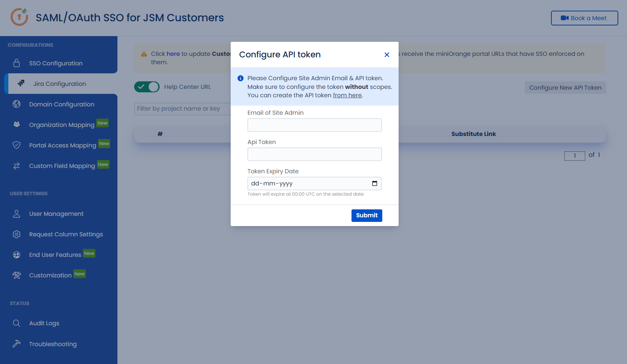Focus the Api Token input field
627x364 pixels.
click(315, 154)
